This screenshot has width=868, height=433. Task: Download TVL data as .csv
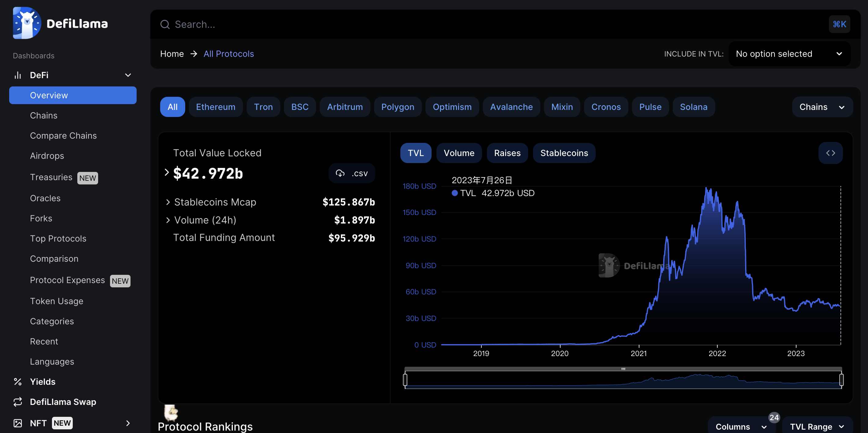click(351, 173)
